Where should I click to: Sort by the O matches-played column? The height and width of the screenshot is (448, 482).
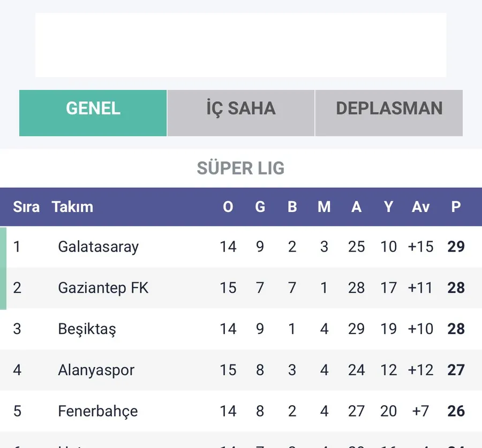tap(228, 207)
